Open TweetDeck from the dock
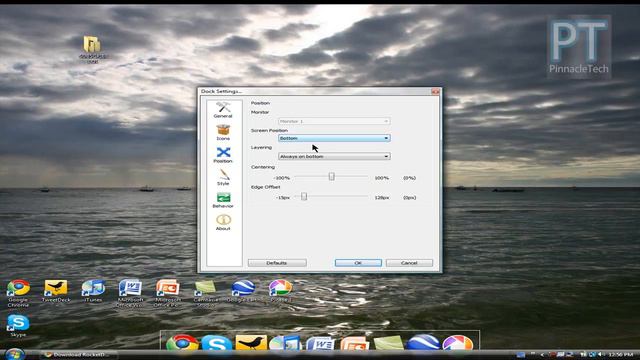 point(251,342)
